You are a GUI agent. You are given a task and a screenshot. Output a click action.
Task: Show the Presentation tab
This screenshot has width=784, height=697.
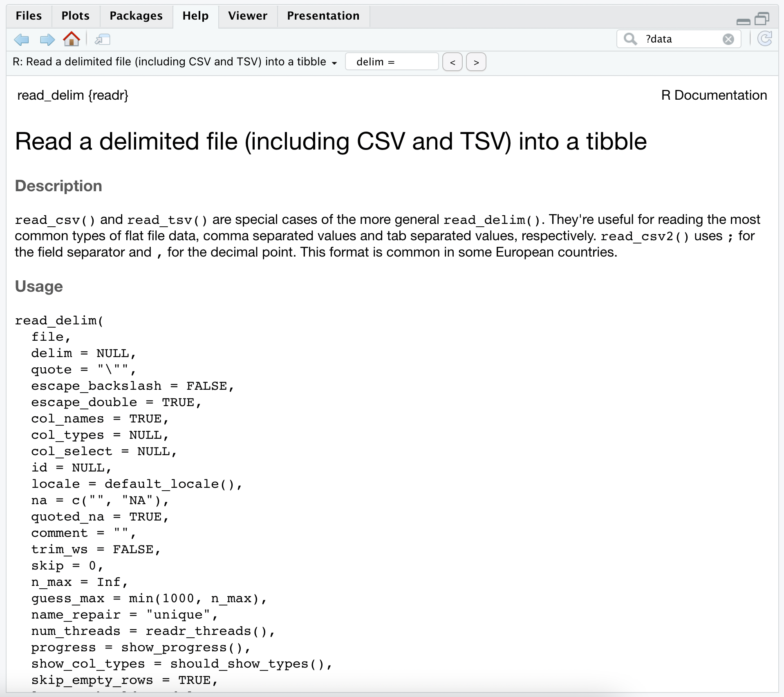click(323, 16)
